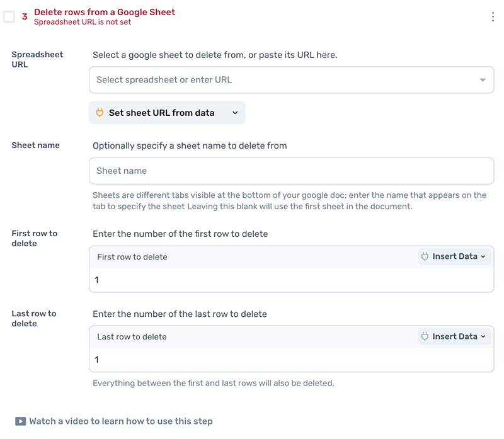Viewport: 504px width, 439px height.
Task: Focus the Select spreadsheet or enter URL field
Action: [x=283, y=80]
